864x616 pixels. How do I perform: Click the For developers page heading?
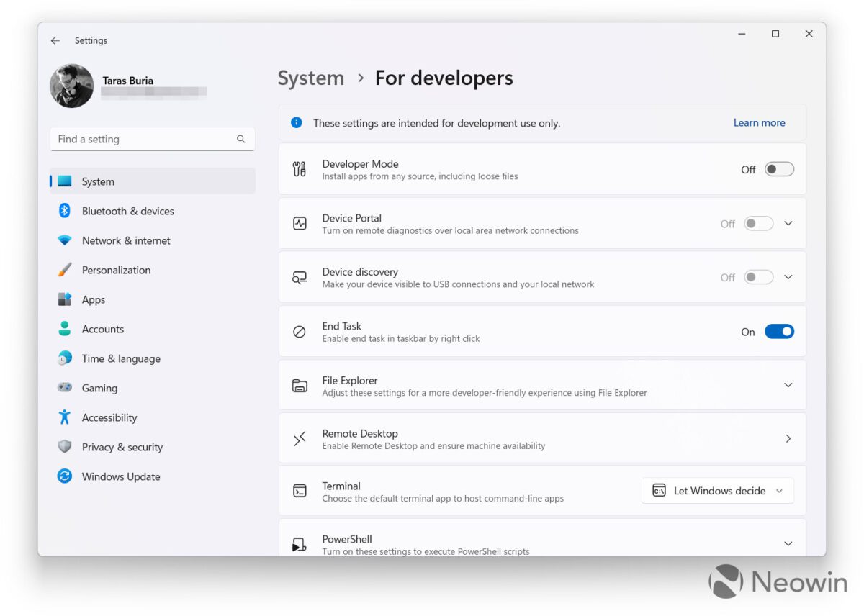pyautogui.click(x=444, y=78)
